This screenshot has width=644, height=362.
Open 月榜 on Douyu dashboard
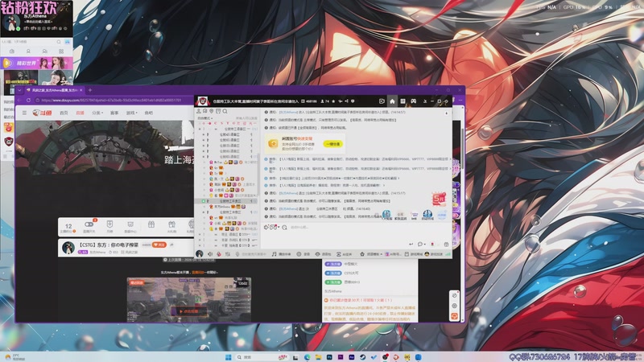click(x=109, y=227)
